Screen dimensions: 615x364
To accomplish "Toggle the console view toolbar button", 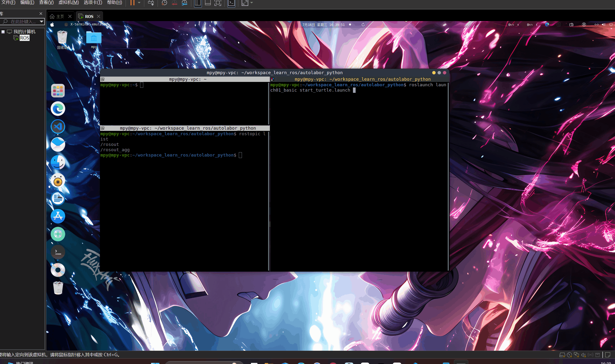I will click(231, 3).
